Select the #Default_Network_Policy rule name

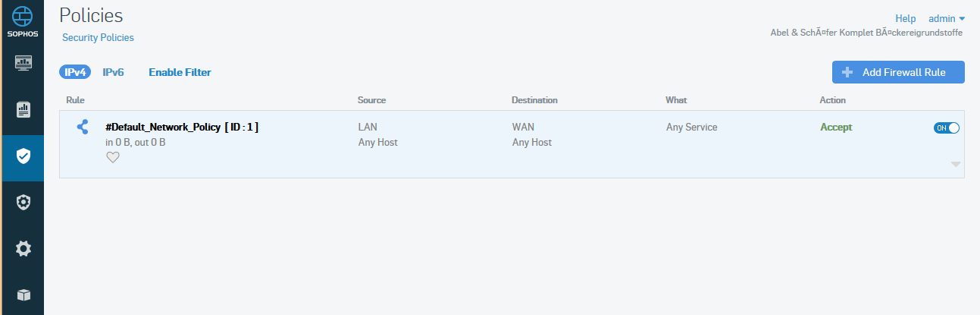(x=182, y=127)
